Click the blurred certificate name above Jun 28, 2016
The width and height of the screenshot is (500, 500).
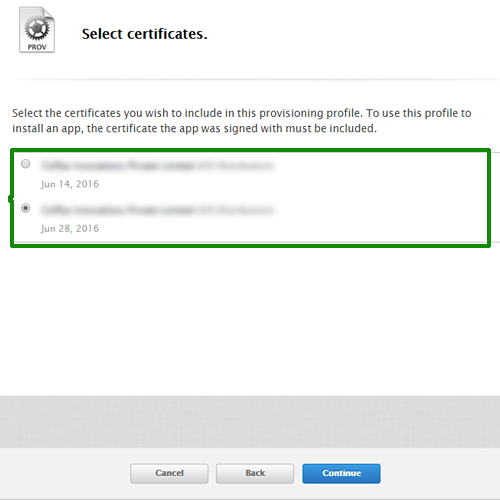(x=157, y=210)
